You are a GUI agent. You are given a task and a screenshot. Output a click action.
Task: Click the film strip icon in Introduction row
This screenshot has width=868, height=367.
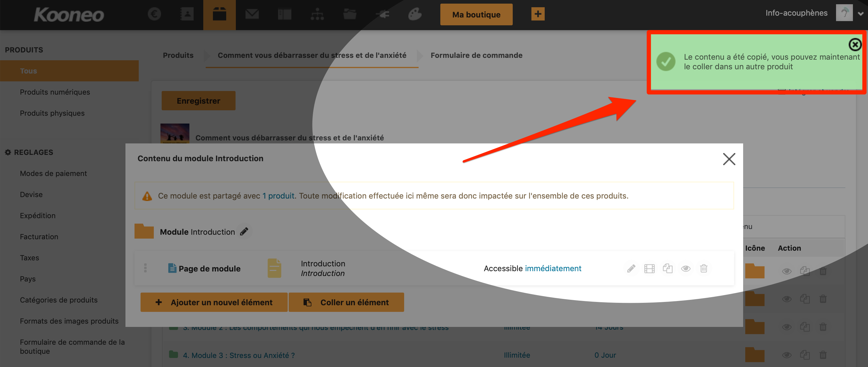[649, 268]
